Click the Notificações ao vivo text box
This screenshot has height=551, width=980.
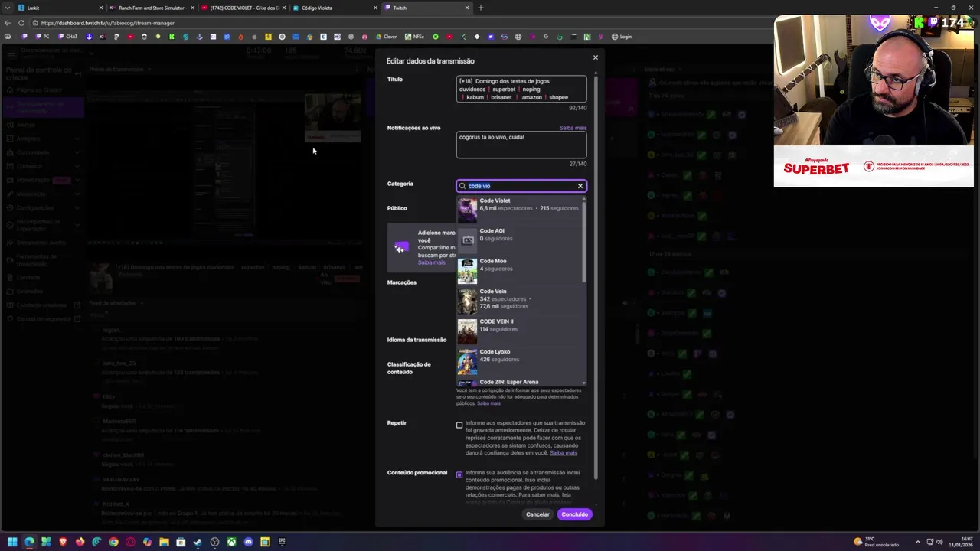pyautogui.click(x=521, y=145)
